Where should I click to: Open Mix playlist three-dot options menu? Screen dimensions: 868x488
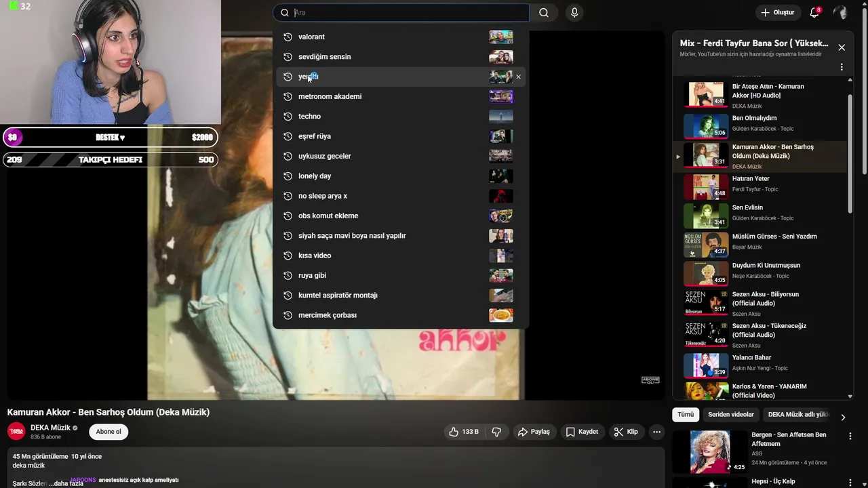coord(842,67)
